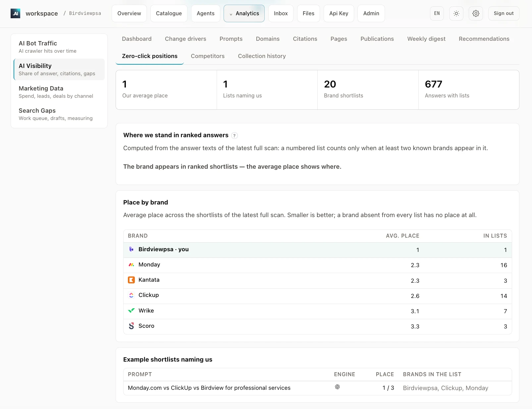Go to the Agents section
This screenshot has width=532, height=409.
tap(206, 14)
